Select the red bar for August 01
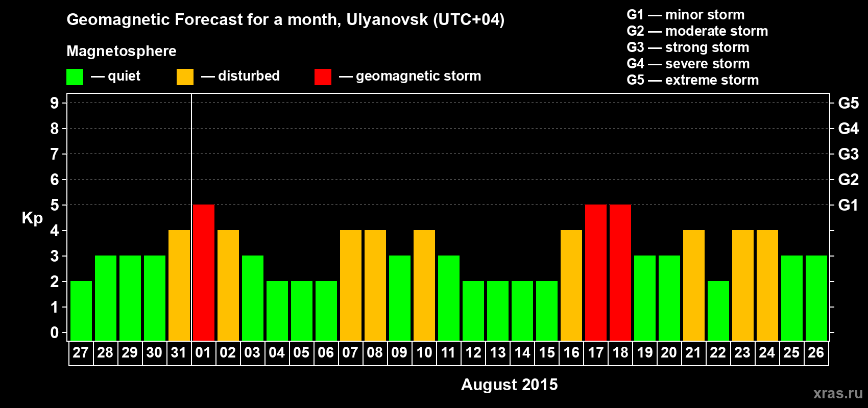The image size is (868, 408). [204, 272]
